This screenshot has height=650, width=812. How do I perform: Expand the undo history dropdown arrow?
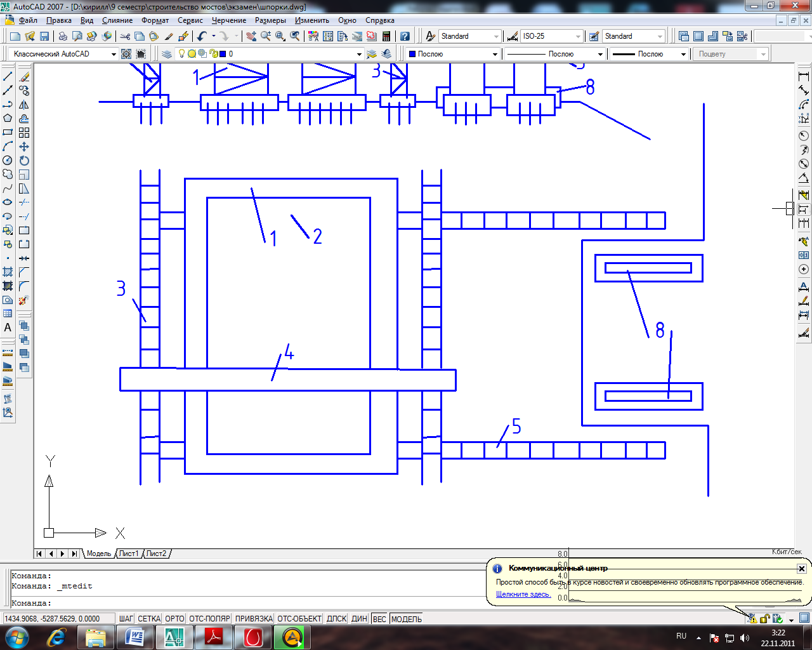tap(214, 36)
